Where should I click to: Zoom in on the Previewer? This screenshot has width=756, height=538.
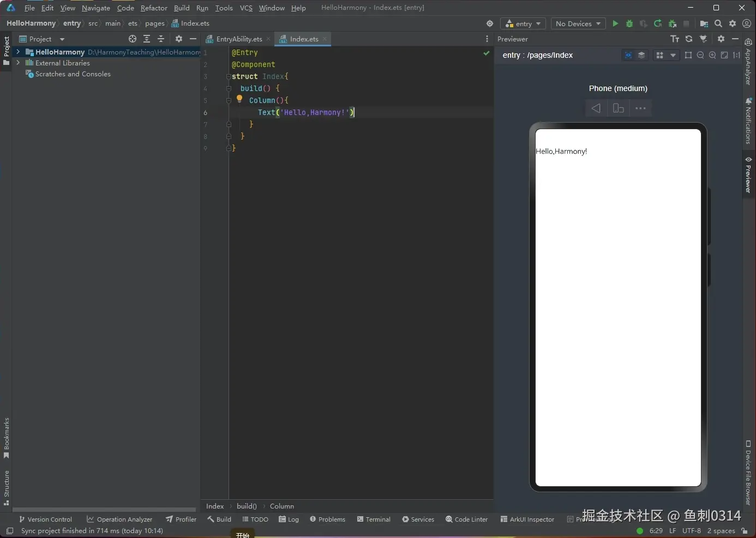click(x=712, y=55)
